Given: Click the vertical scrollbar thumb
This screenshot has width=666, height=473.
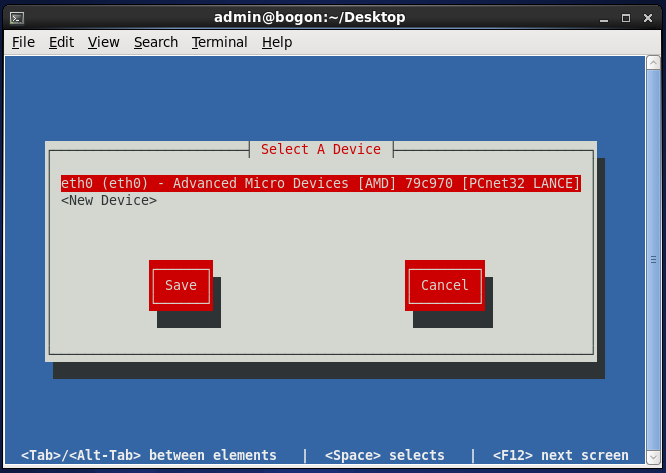Looking at the screenshot, I should tap(653, 260).
